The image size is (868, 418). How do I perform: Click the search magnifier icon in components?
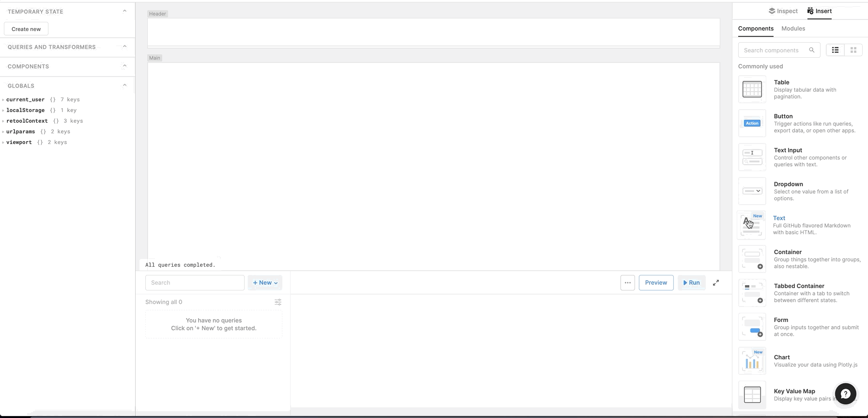click(x=812, y=50)
